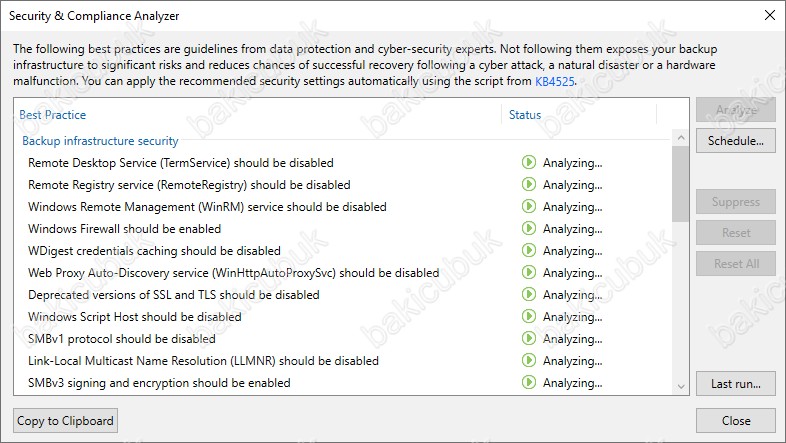Click the analyzing icon for Remote Desktop Service

click(529, 163)
